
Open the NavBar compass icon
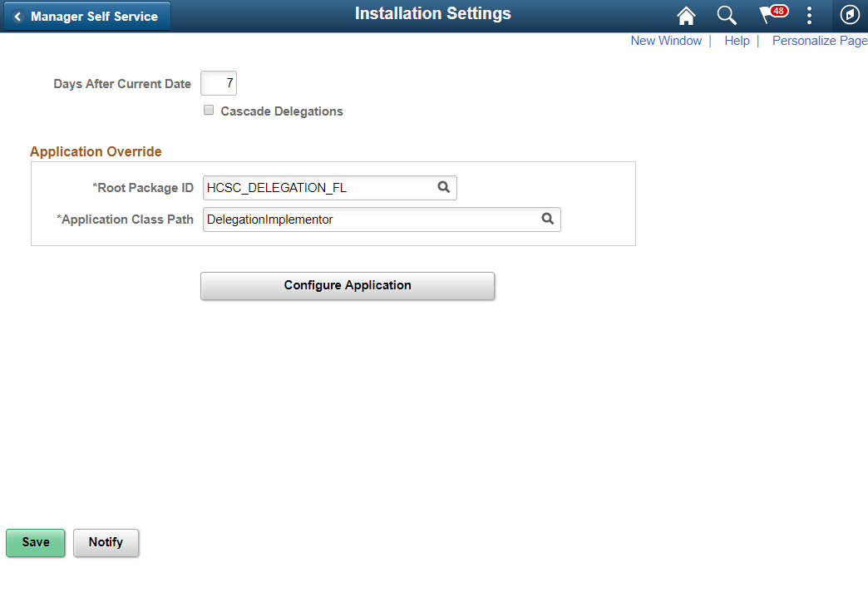click(849, 15)
